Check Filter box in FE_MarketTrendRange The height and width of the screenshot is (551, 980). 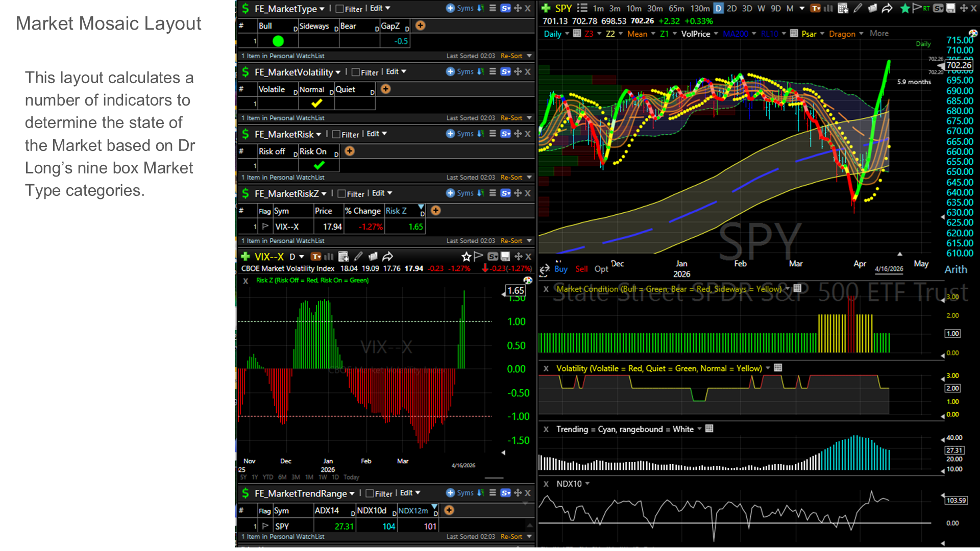coord(370,493)
